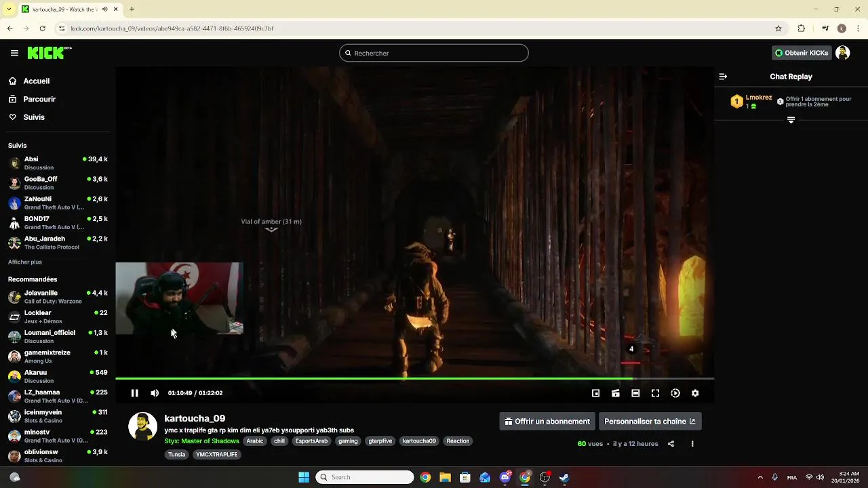Open the hamburger menu next to Kick logo
Image resolution: width=868 pixels, height=488 pixels.
(14, 53)
